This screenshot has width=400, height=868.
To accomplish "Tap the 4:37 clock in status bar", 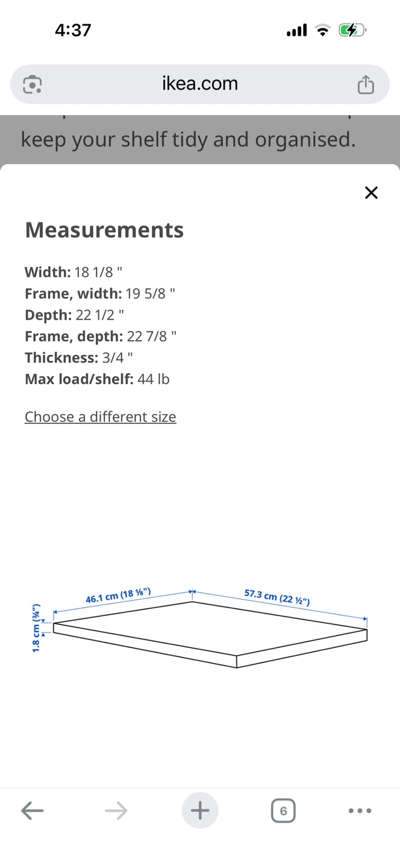I will (x=73, y=30).
